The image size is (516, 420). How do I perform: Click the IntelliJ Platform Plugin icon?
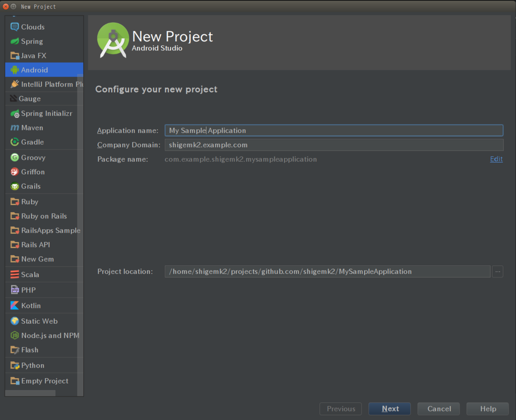(15, 84)
